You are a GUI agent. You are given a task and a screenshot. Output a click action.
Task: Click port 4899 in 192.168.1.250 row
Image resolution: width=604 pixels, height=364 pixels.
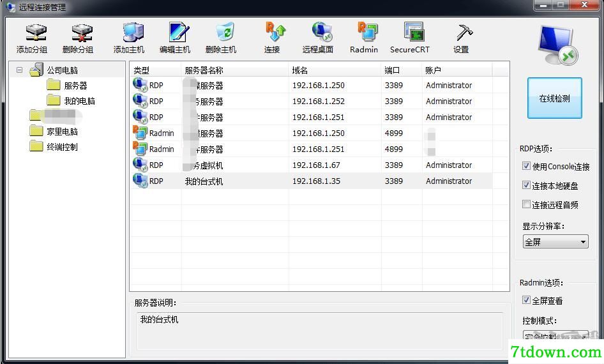click(394, 133)
